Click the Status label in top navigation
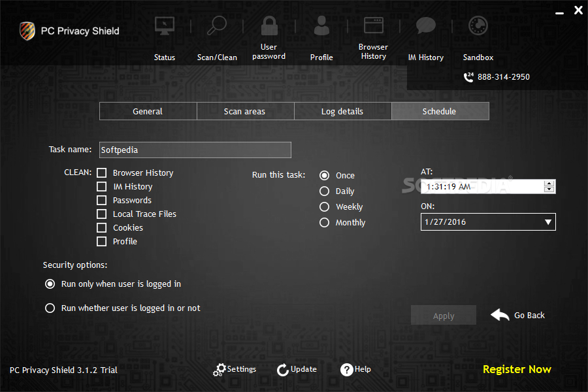 tap(165, 57)
